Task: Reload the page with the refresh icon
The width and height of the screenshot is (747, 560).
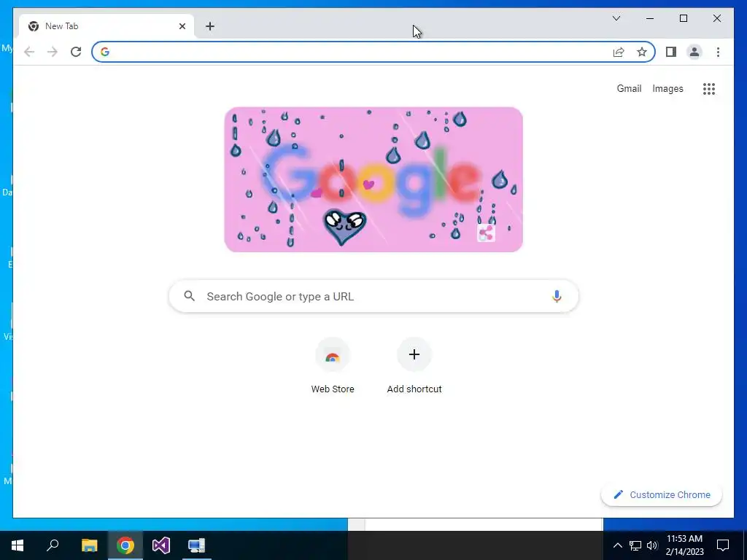Action: click(x=76, y=52)
